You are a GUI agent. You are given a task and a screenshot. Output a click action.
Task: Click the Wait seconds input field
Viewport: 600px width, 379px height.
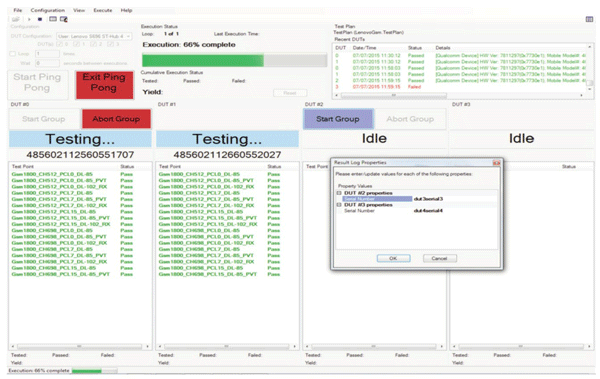pos(47,63)
